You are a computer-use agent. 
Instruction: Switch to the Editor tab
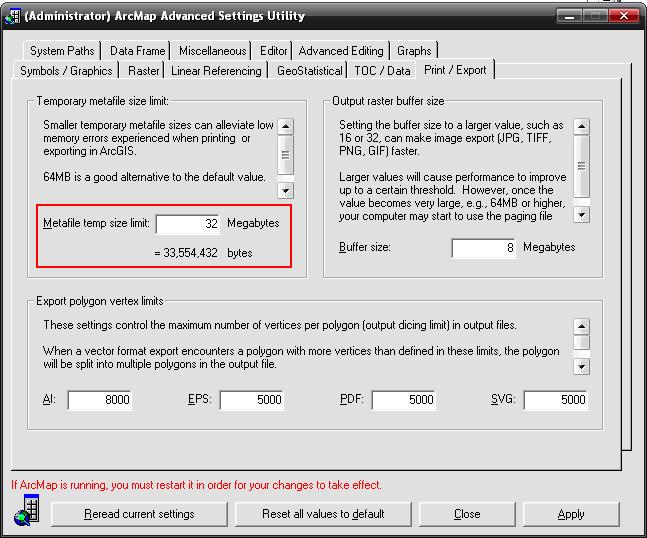tap(273, 51)
